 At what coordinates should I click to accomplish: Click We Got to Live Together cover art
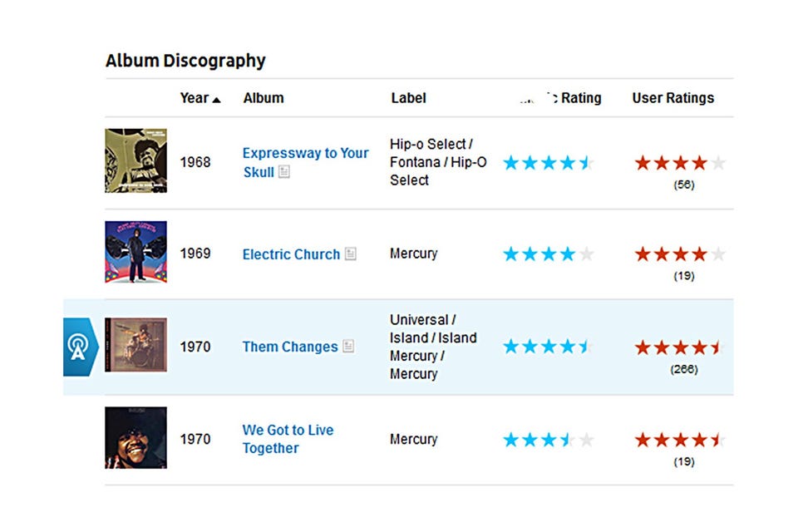[135, 437]
